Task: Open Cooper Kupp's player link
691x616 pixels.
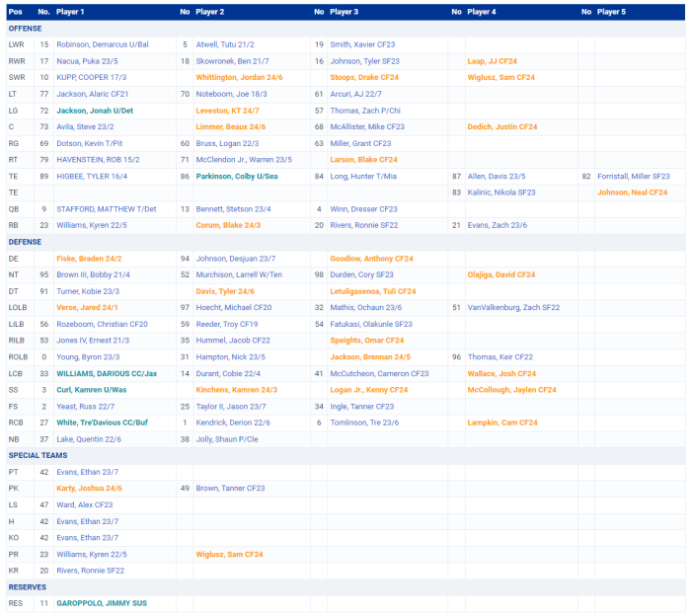Action: coord(89,77)
